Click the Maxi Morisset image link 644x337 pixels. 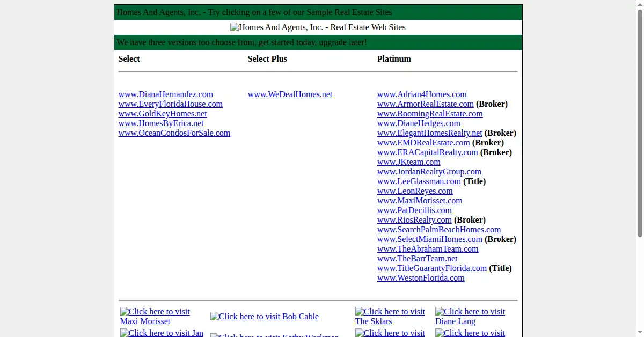[x=155, y=317]
